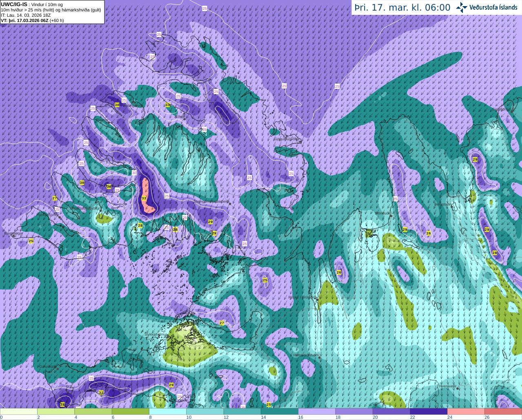The height and width of the screenshot is (420, 522).
Task: Select the 'IT: Lau. 14. 03. 2026 18Z' line
Action: point(26,15)
